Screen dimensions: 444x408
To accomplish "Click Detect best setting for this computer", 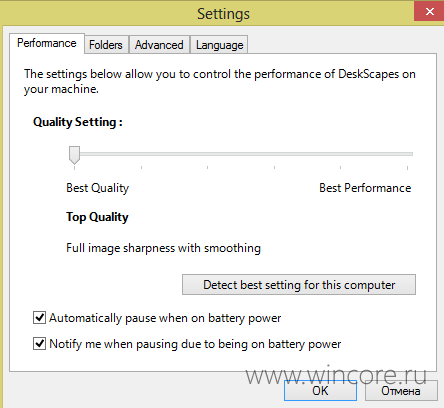I will point(299,285).
